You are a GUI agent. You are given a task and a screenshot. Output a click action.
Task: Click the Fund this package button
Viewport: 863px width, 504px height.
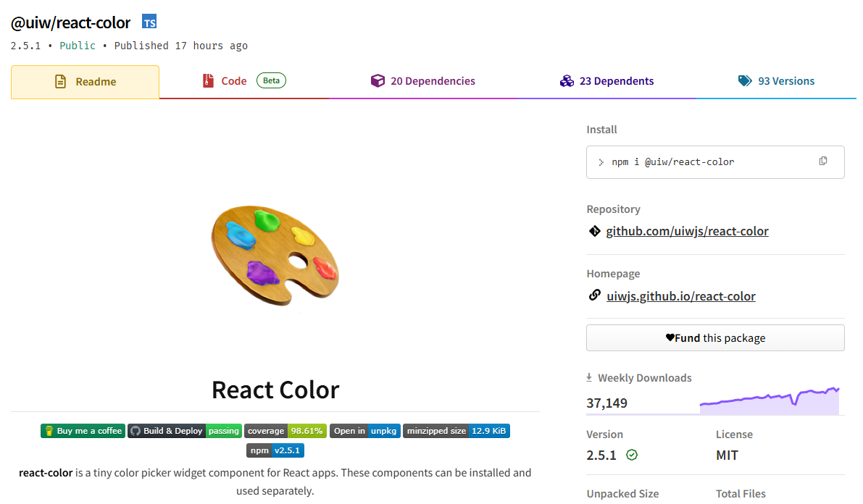(x=715, y=337)
